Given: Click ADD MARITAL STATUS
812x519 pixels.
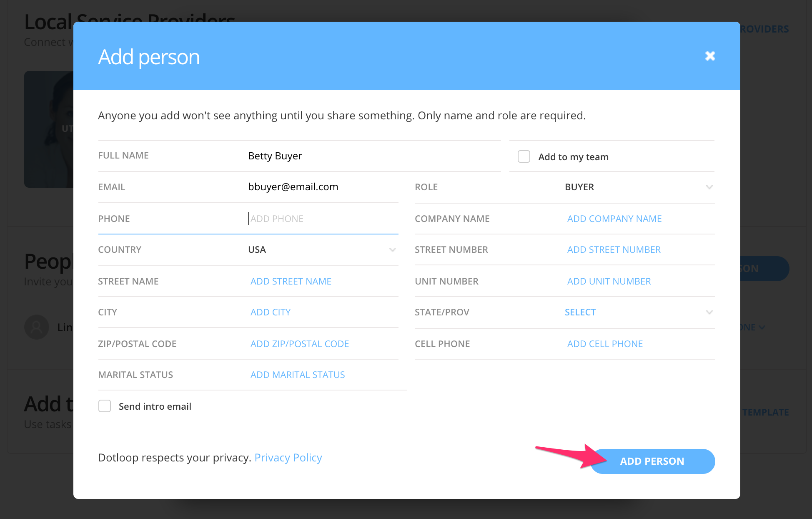Looking at the screenshot, I should [297, 374].
